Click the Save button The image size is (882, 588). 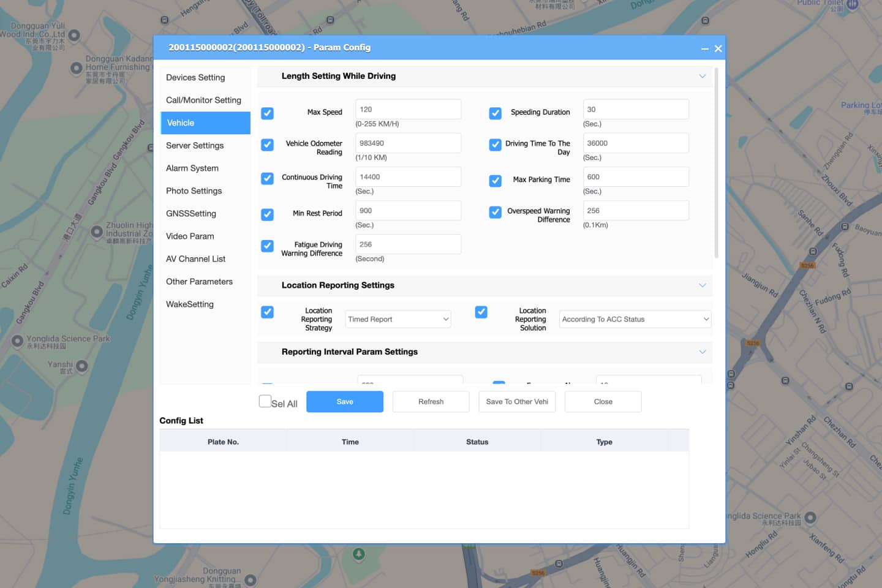pyautogui.click(x=344, y=402)
